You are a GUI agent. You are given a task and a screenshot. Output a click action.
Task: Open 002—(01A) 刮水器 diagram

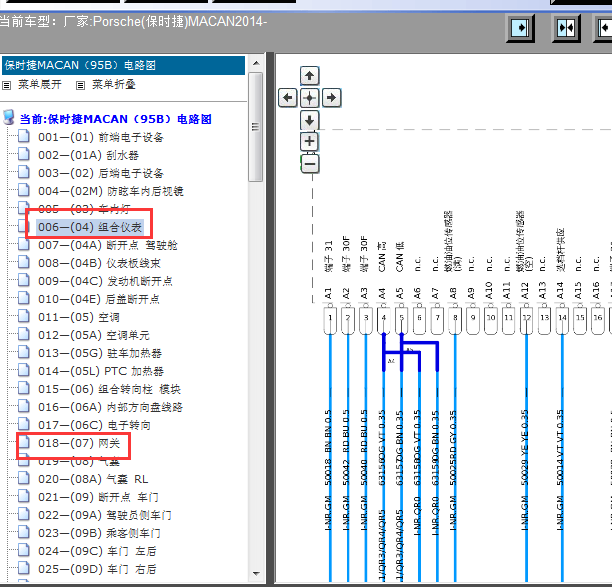[88, 155]
